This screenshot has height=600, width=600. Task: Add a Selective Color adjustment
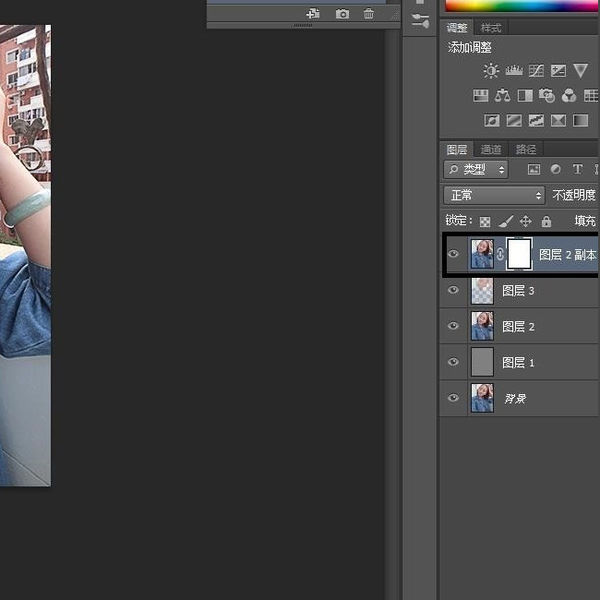click(558, 121)
